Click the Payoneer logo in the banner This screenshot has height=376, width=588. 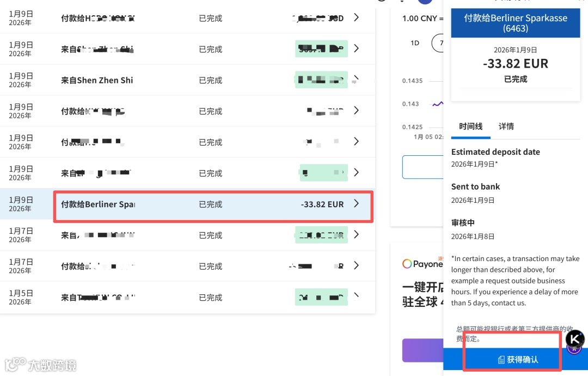(x=422, y=264)
